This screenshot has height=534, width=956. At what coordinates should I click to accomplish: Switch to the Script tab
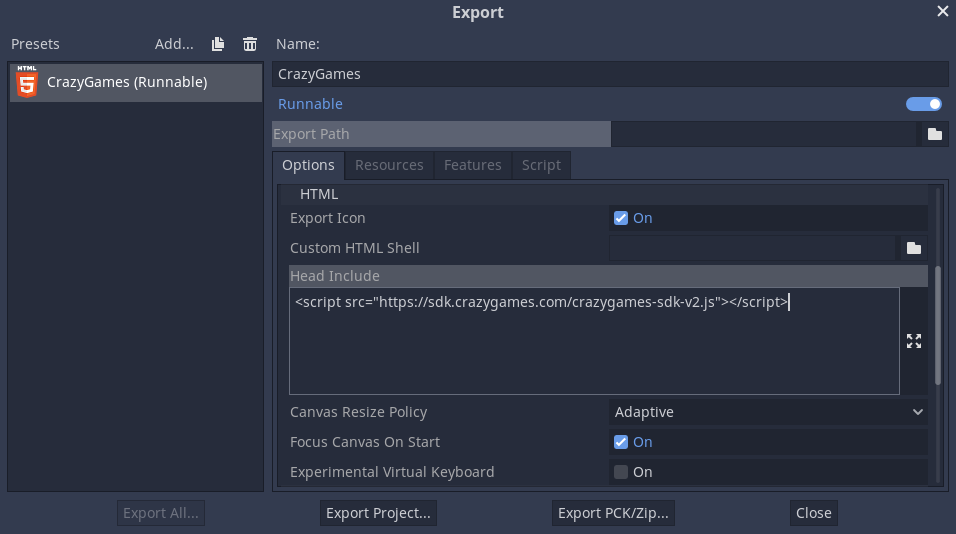click(541, 165)
